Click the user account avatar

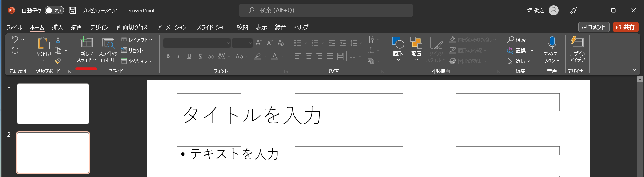tap(554, 10)
